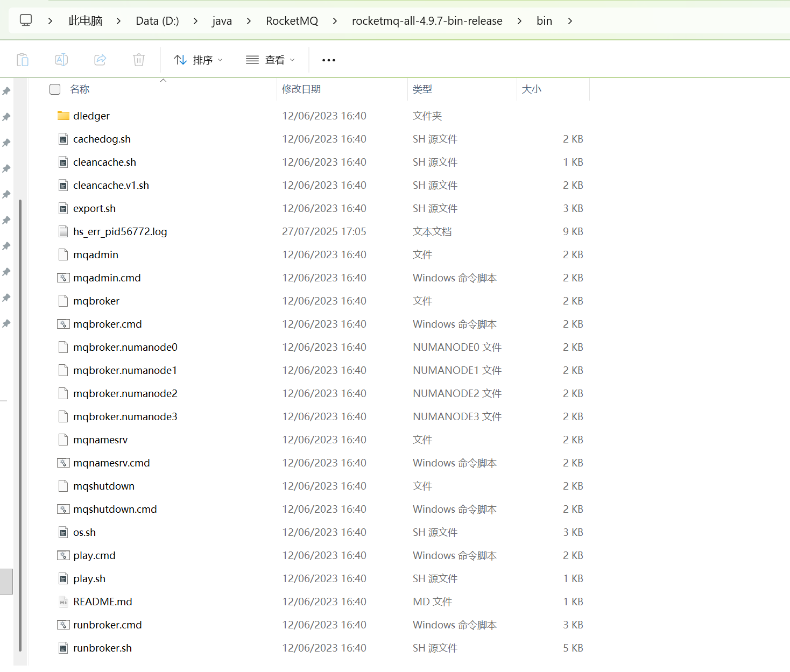Click MD 文件 type label
Image resolution: width=790 pixels, height=672 pixels.
pyautogui.click(x=432, y=602)
